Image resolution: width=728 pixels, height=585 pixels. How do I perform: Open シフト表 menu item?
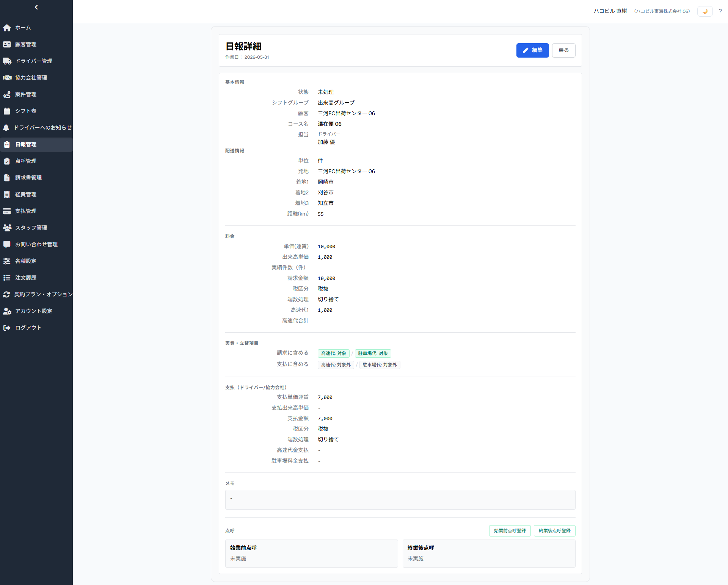(36, 111)
